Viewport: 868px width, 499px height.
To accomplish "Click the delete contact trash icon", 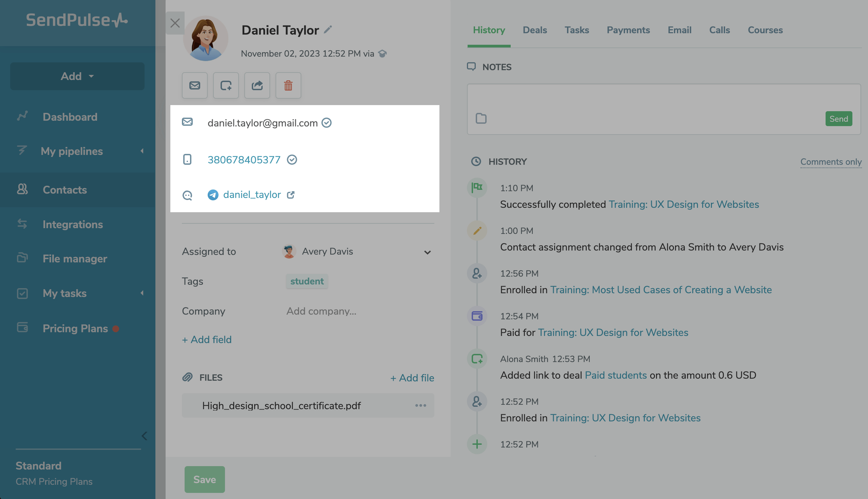I will (288, 84).
